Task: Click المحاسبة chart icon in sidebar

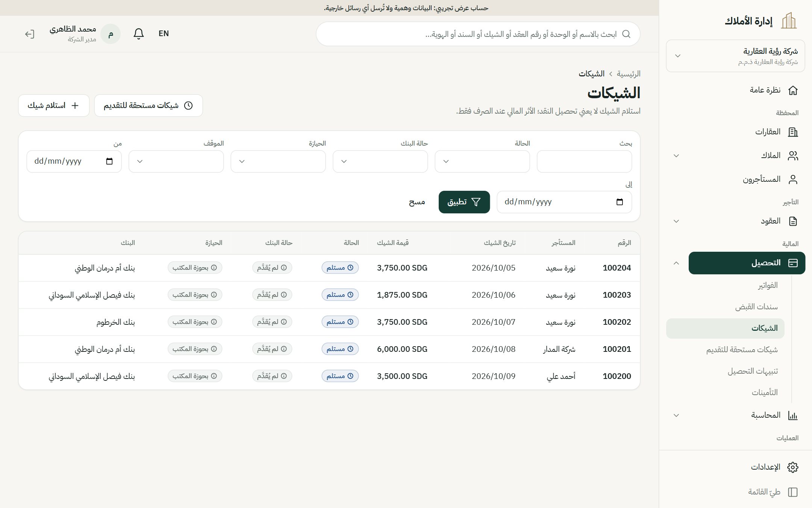Action: pyautogui.click(x=793, y=415)
